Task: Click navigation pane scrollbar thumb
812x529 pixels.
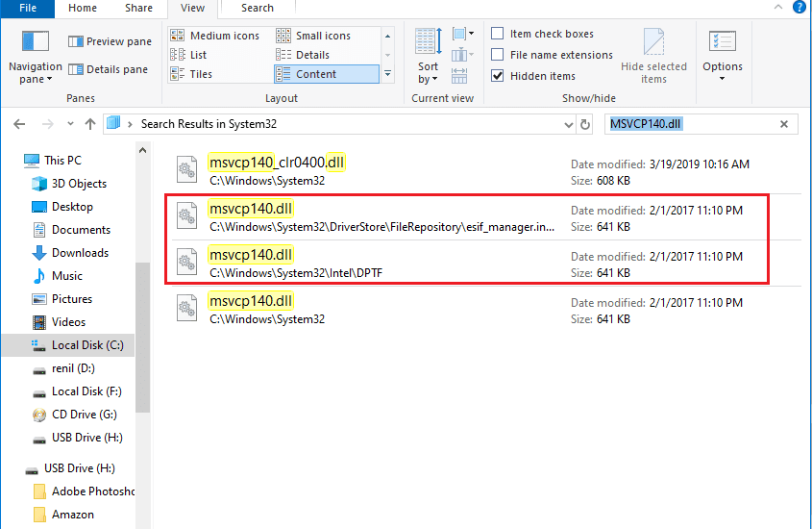Action: pos(142,338)
